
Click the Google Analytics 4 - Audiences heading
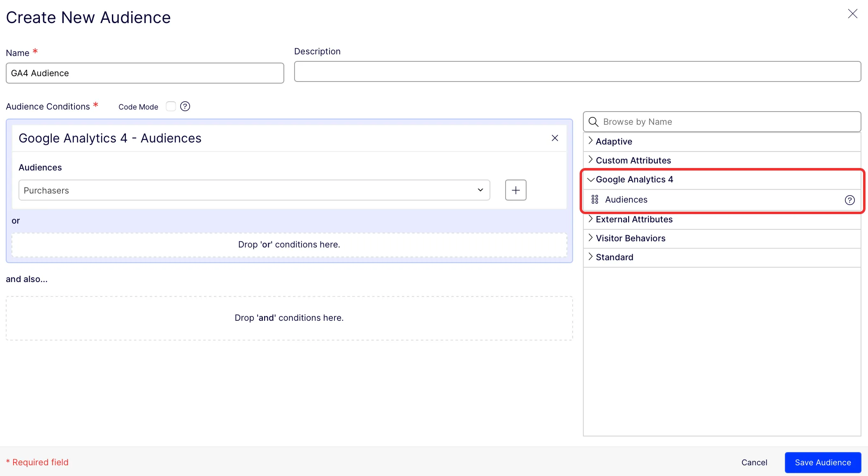click(x=110, y=138)
